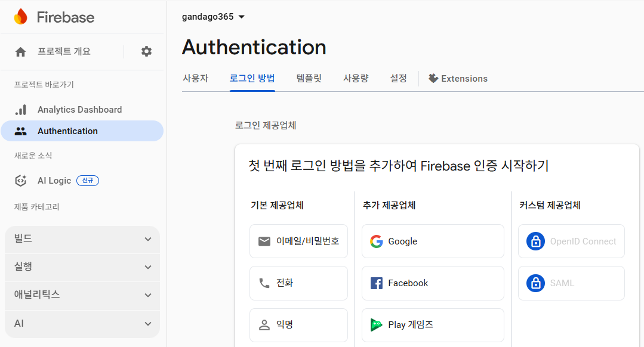Click the OpenID Connect lock icon
The width and height of the screenshot is (644, 347).
[535, 241]
